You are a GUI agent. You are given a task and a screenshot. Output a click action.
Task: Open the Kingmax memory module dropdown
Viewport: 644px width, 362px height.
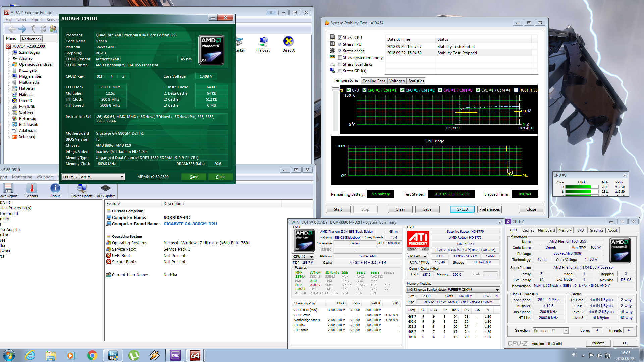pyautogui.click(x=453, y=290)
